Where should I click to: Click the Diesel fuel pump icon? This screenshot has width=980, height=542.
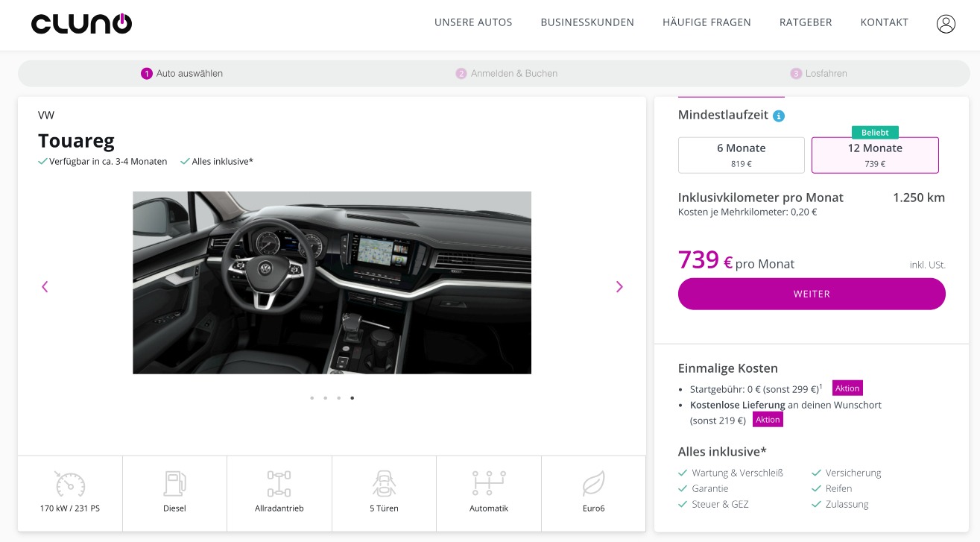tap(174, 484)
